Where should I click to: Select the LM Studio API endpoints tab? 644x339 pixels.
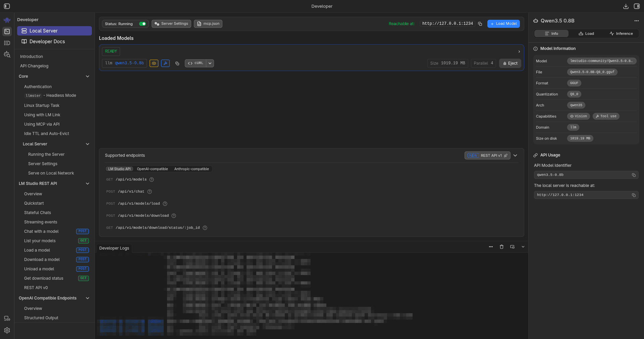tap(119, 169)
